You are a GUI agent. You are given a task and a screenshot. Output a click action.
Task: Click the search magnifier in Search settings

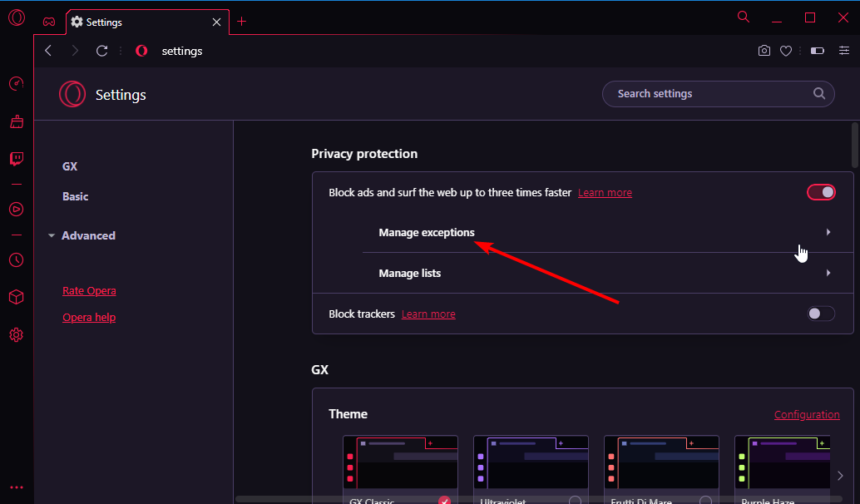pos(819,93)
